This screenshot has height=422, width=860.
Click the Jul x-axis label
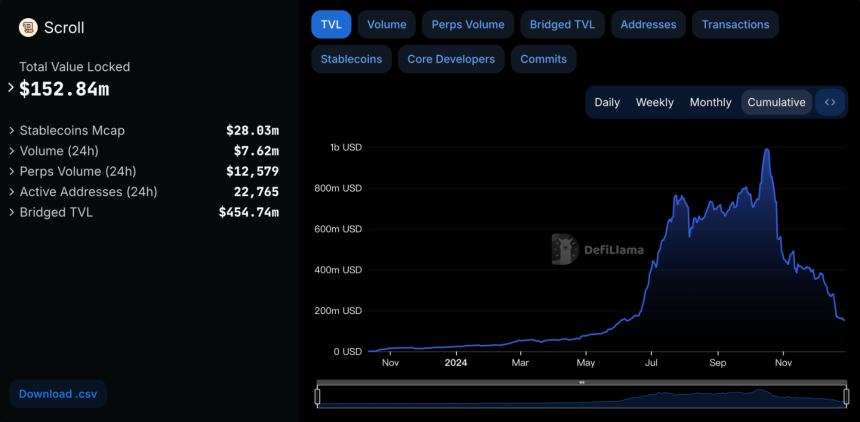click(x=651, y=363)
